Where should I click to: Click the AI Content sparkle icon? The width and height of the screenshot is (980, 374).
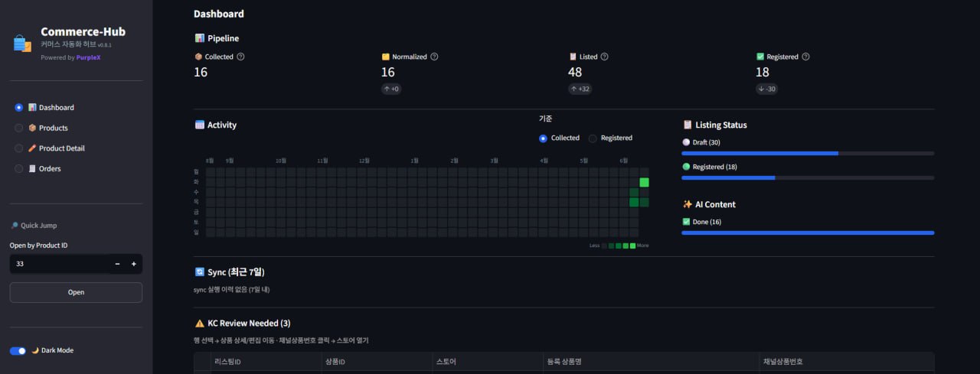687,204
